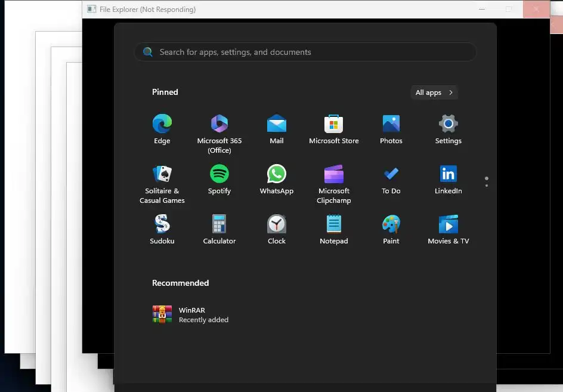Screen dimensions: 563x392
Task: Launch Spotify
Action: (219, 180)
